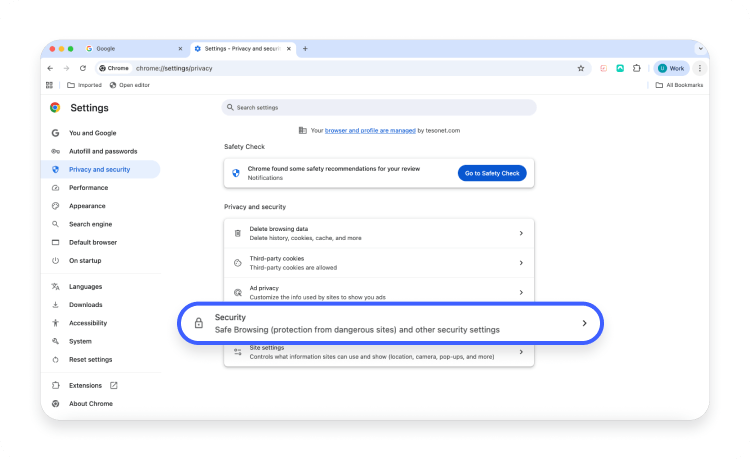Click the managed organization building icon
This screenshot has height=461, width=750.
303,131
